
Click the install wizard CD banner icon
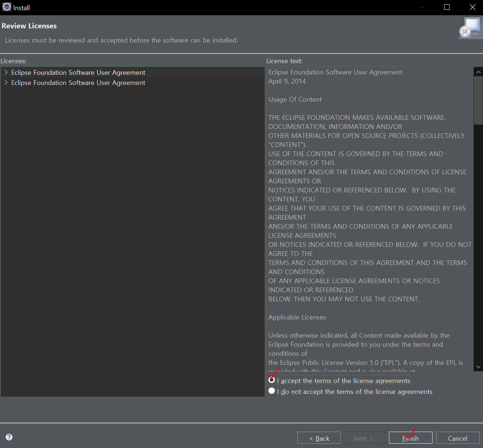pyautogui.click(x=470, y=28)
